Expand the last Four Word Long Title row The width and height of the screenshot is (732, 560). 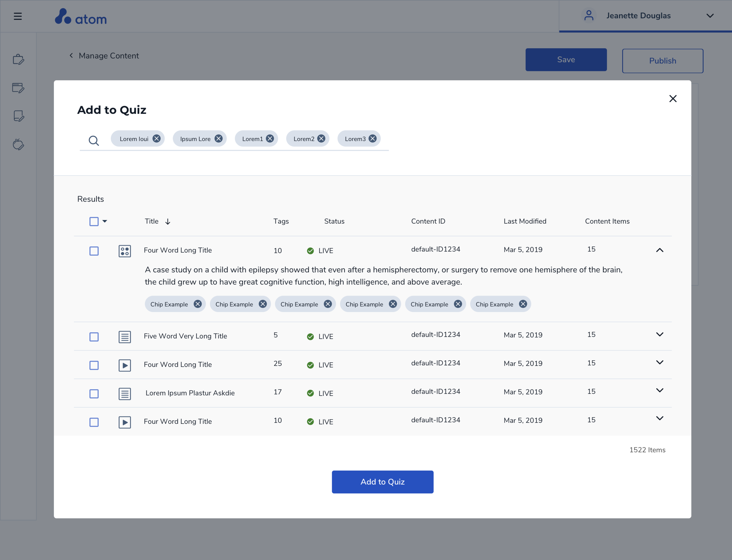coord(660,418)
